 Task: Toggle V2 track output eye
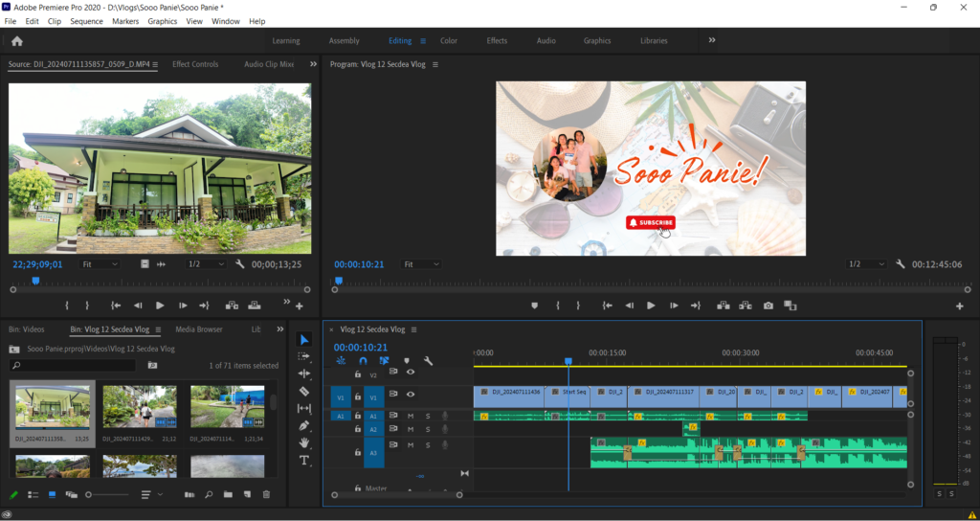point(411,372)
